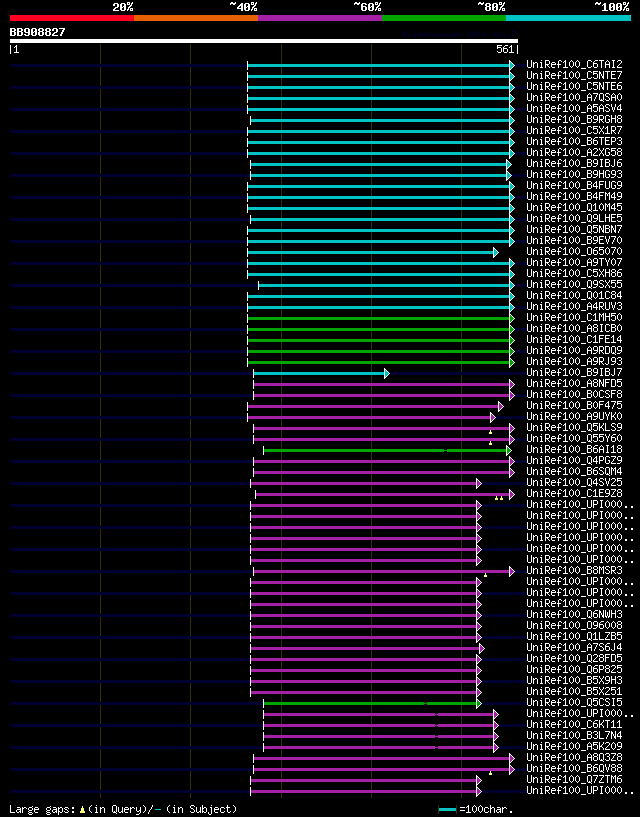Select the UniRef100_Q9SX55 label

point(574,284)
